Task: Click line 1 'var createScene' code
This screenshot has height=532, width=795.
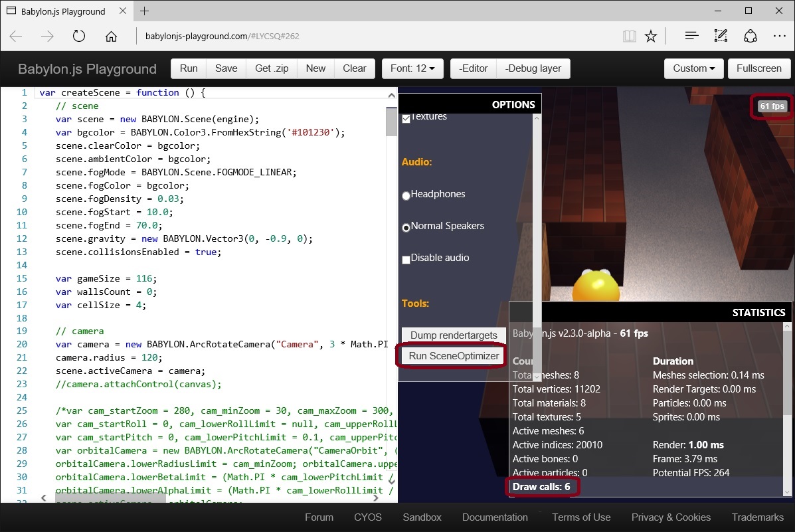Action: click(x=122, y=93)
